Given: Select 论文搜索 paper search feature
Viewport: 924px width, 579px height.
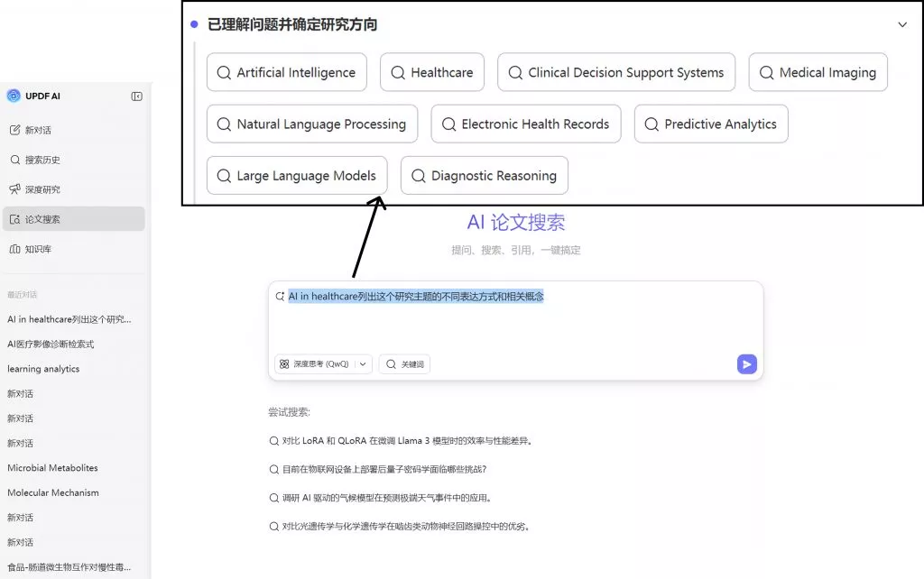Looking at the screenshot, I should point(43,218).
